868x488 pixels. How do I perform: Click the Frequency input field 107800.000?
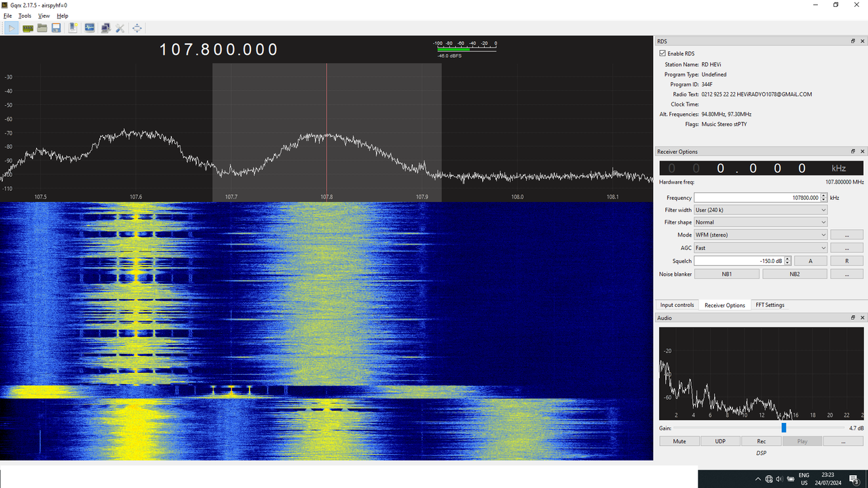click(x=757, y=198)
